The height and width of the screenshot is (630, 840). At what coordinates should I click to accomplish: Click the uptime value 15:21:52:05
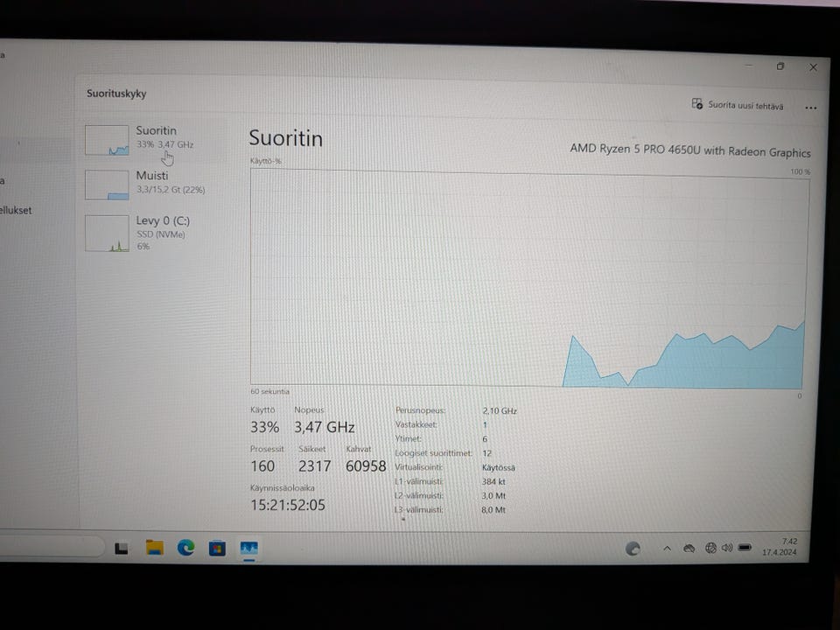pyautogui.click(x=288, y=505)
